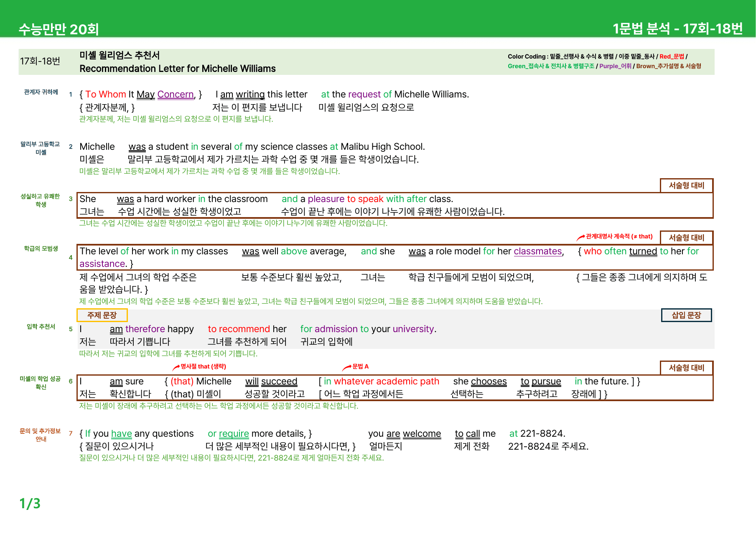Click the underlined phrase will succeed
This screenshot has width=756, height=535.
click(x=271, y=381)
